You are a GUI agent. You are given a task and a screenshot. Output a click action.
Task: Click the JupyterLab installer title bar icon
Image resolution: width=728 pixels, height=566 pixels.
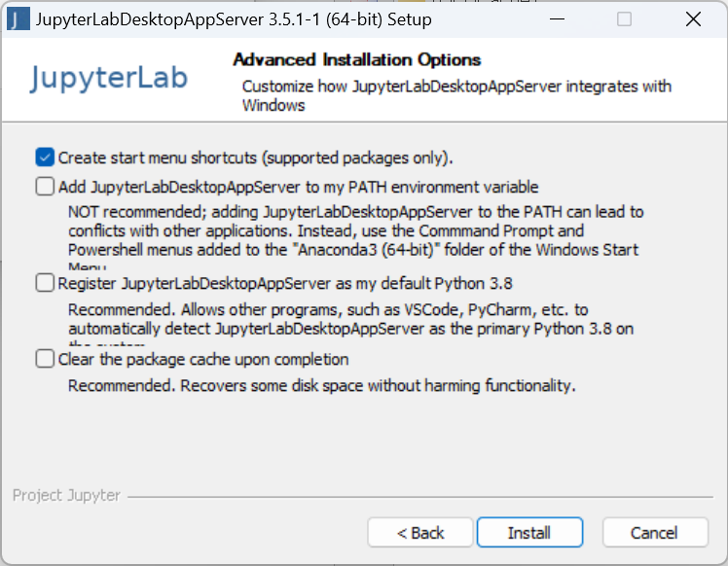coord(18,19)
